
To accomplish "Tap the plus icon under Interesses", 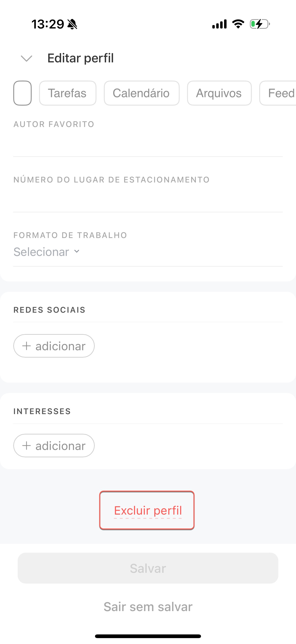I will (x=27, y=446).
